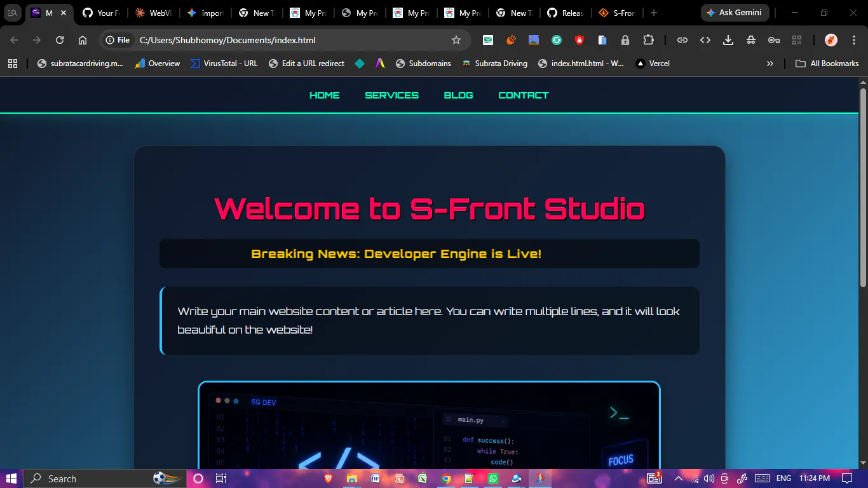Click the blue clipboard extension icon
868x488 pixels.
click(602, 40)
